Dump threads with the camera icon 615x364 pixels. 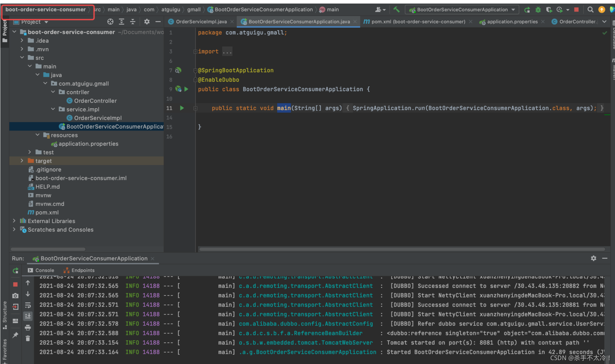tap(15, 295)
